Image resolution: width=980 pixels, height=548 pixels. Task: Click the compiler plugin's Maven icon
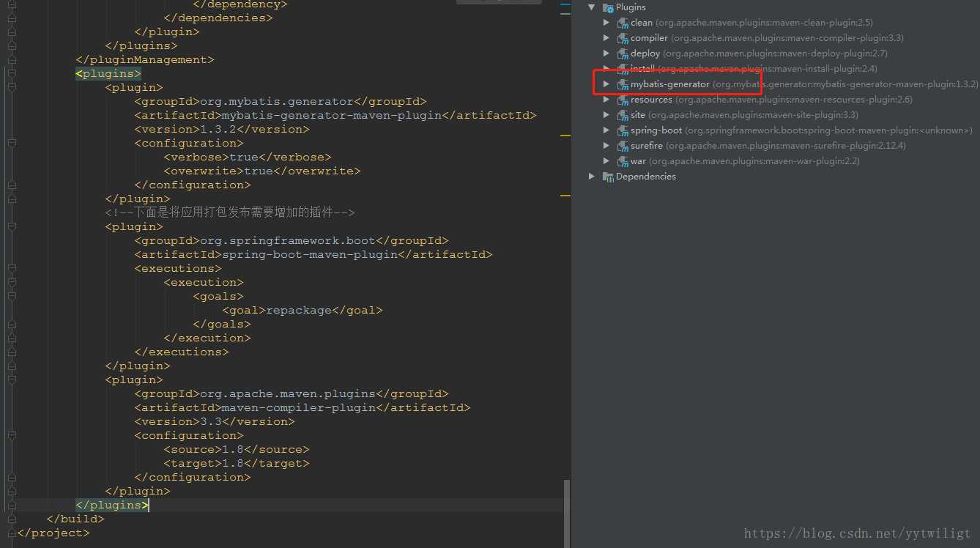click(x=623, y=38)
